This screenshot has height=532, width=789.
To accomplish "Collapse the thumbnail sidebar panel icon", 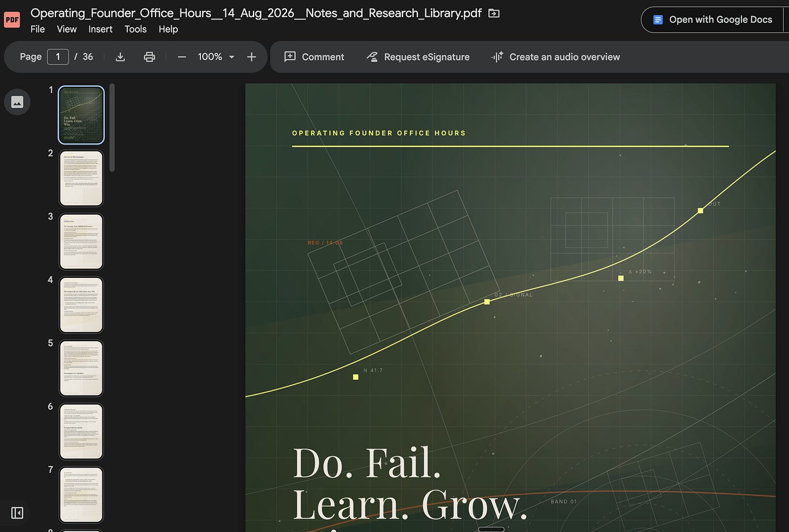I will click(x=17, y=512).
